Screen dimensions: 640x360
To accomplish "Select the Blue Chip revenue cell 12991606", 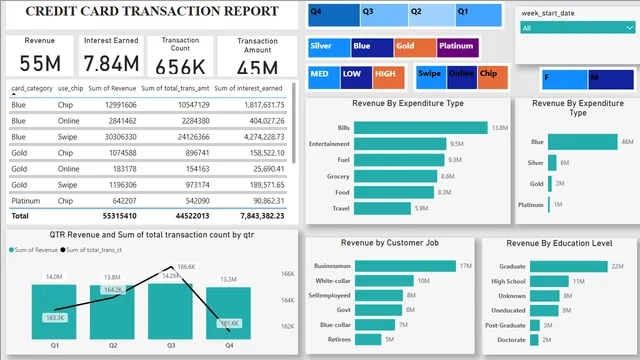I will tap(120, 105).
